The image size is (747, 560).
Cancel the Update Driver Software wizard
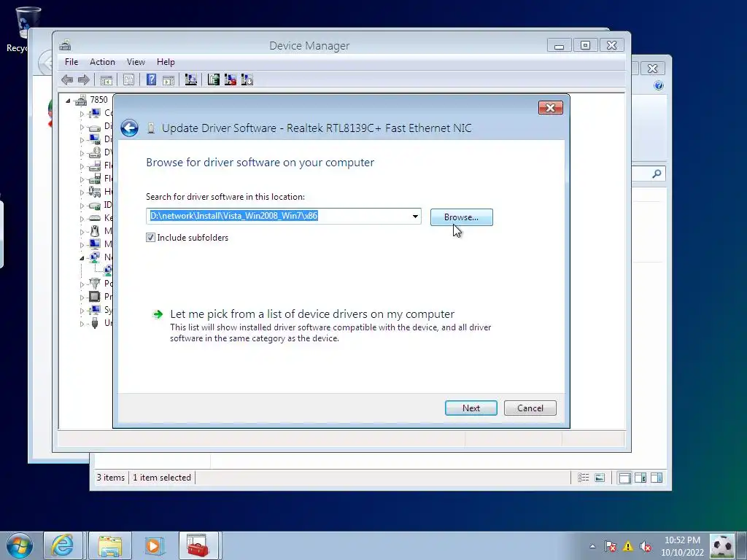click(x=530, y=408)
